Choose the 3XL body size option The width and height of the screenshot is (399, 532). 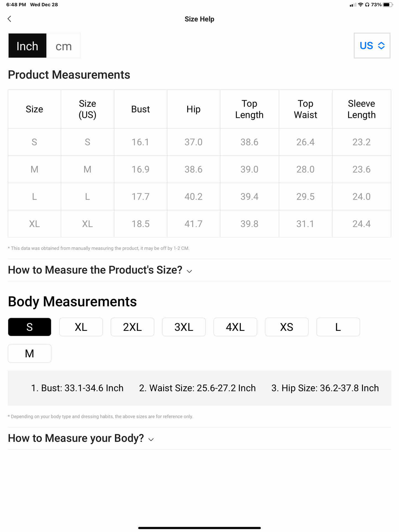(184, 327)
